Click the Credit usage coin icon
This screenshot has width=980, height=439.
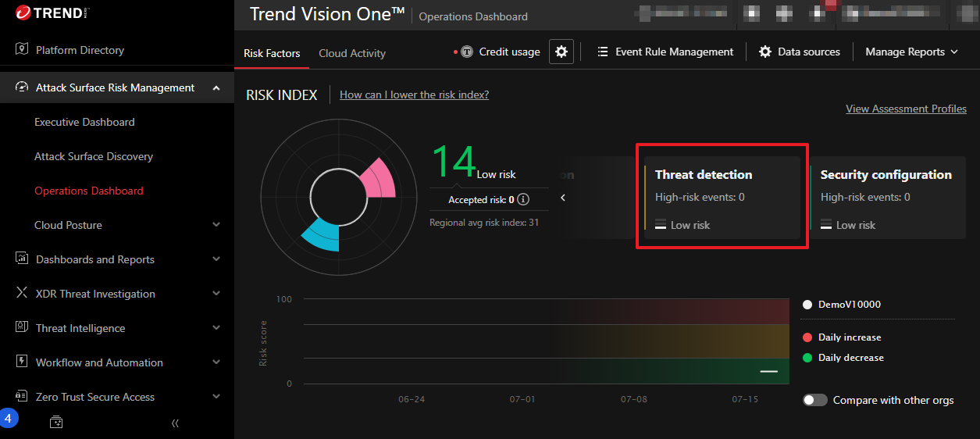tap(467, 52)
